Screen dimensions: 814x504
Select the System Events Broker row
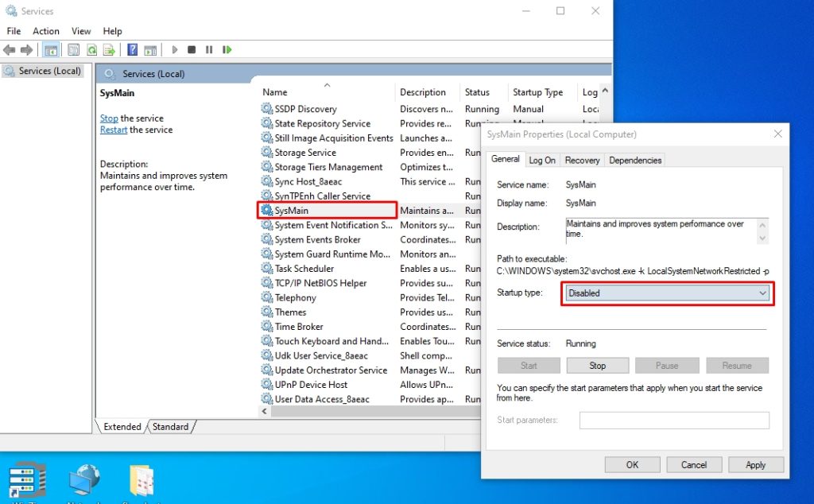[x=317, y=240]
